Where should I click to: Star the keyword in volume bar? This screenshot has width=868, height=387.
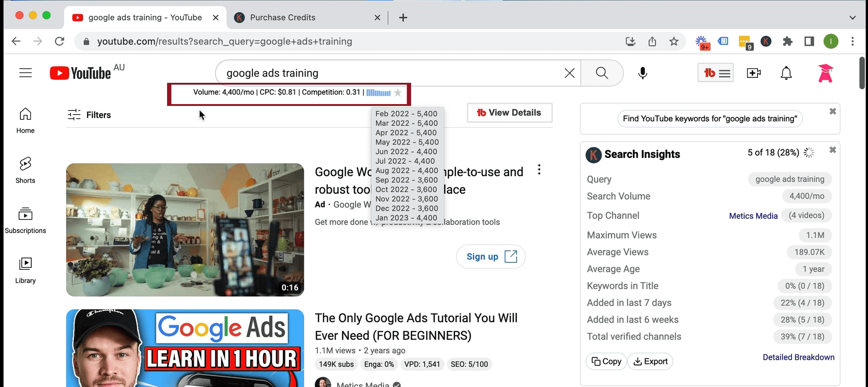coord(398,92)
